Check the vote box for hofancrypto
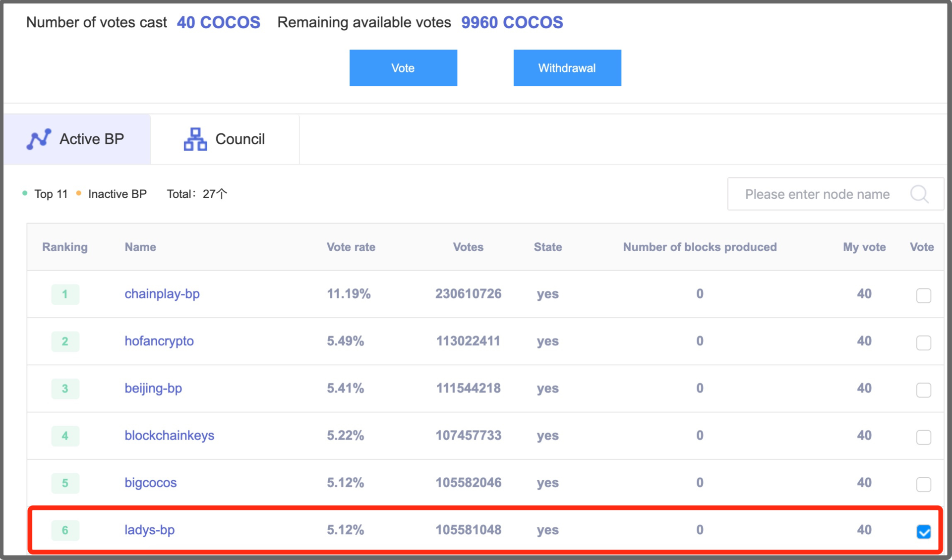Screen dimensions: 952x560 pos(923,342)
